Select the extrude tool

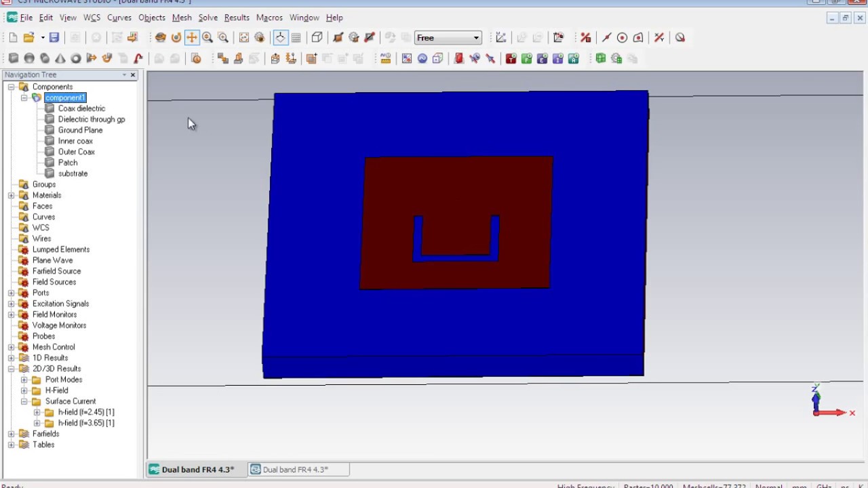tap(92, 59)
